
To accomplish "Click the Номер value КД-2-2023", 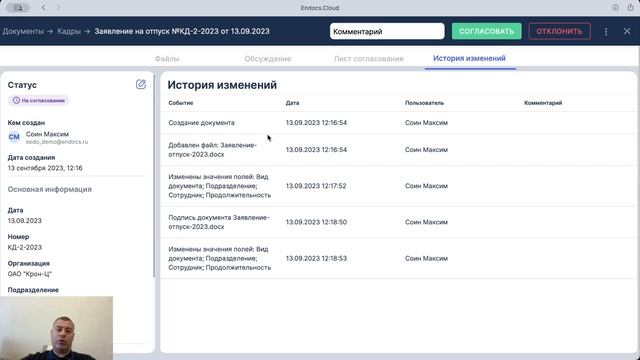I will (24, 247).
